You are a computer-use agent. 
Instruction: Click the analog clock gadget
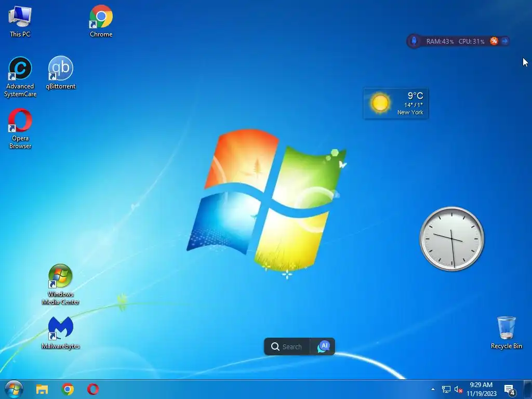pyautogui.click(x=452, y=238)
